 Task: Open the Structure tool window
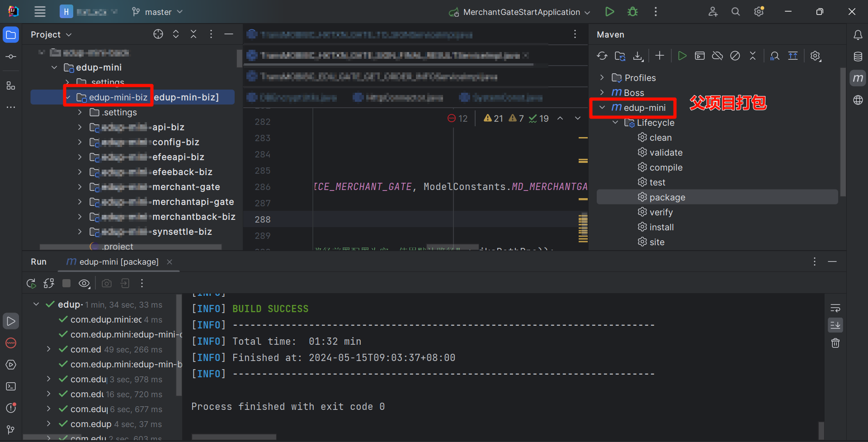[11, 86]
